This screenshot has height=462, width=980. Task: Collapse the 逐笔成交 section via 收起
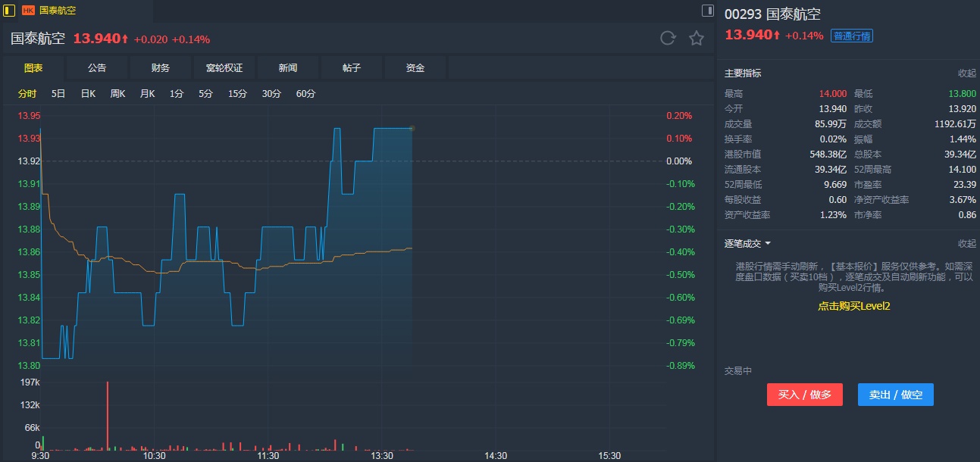click(x=966, y=244)
